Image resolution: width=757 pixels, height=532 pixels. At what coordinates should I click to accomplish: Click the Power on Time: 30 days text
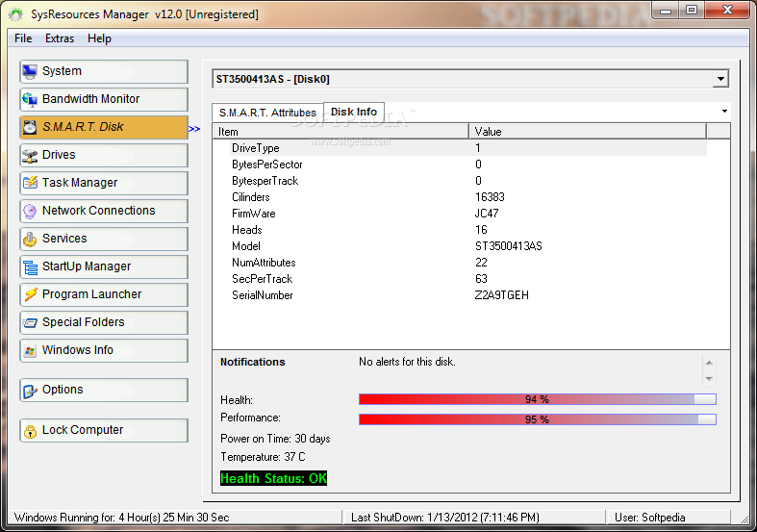[x=275, y=439]
